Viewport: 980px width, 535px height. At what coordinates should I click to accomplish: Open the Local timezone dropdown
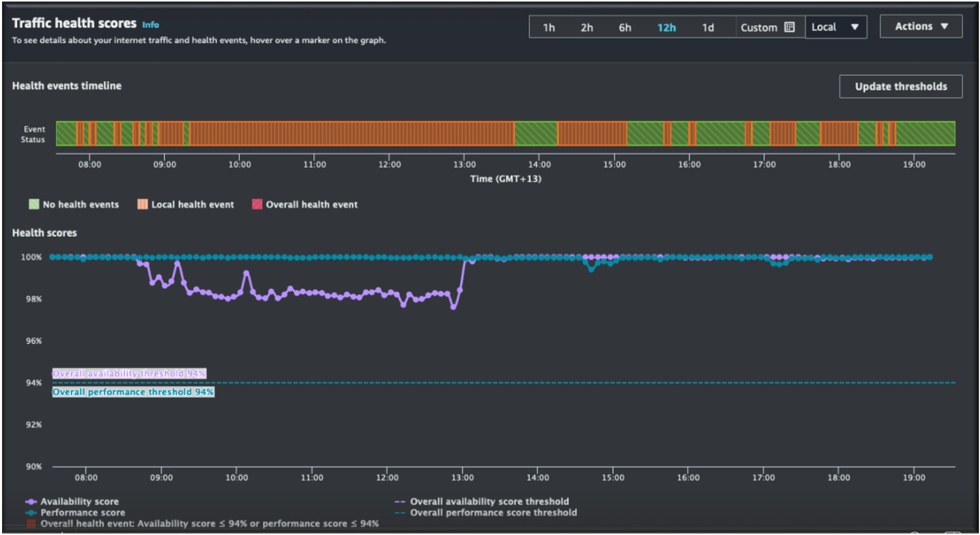(835, 27)
